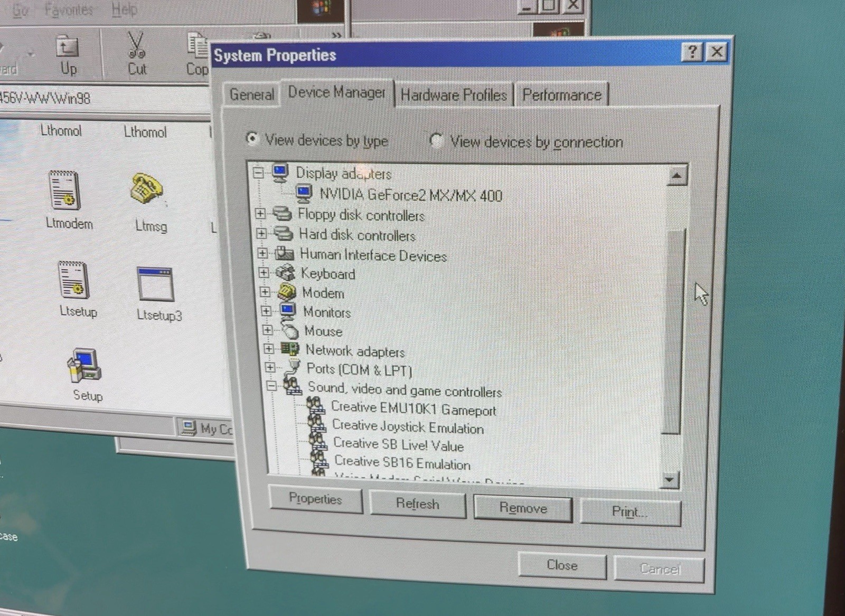Open the Help menu in Explorer
The image size is (845, 616).
124,9
